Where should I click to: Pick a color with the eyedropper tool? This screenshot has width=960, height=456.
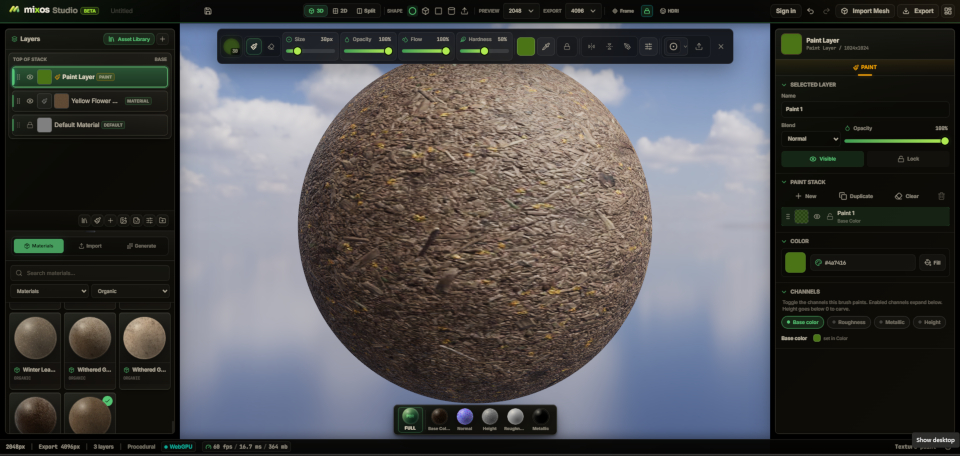546,47
